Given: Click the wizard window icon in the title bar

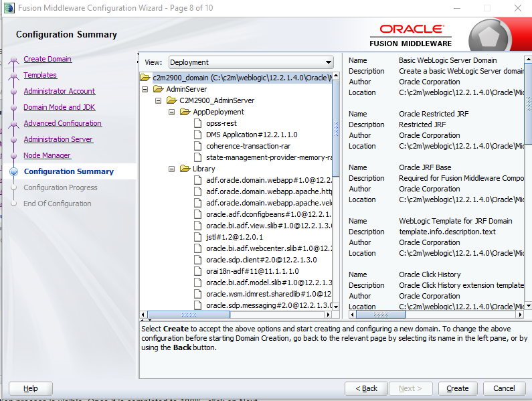Looking at the screenshot, I should tap(9, 8).
